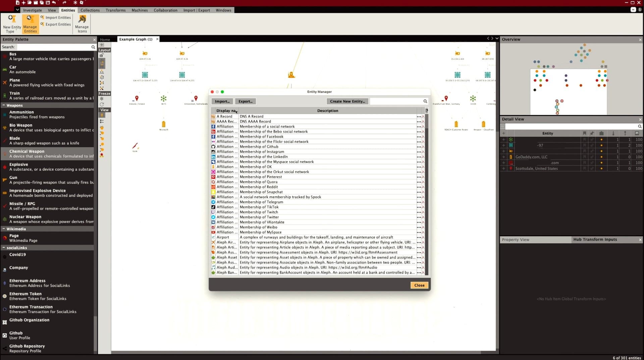
Task: Close the Entity Manager dialog
Action: pyautogui.click(x=419, y=285)
